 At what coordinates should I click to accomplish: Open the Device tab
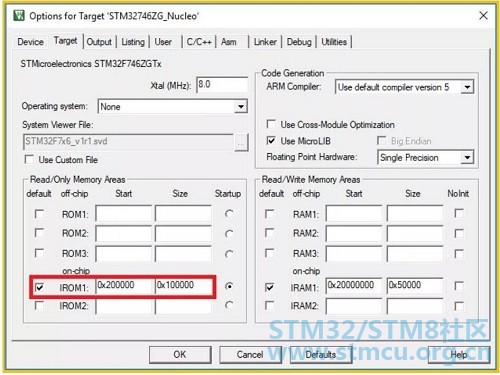point(30,42)
